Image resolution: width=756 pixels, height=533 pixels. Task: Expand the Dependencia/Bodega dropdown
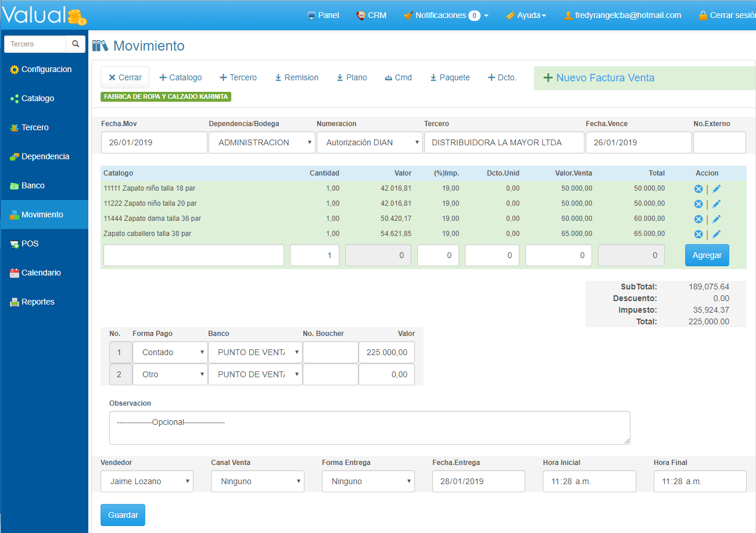261,142
